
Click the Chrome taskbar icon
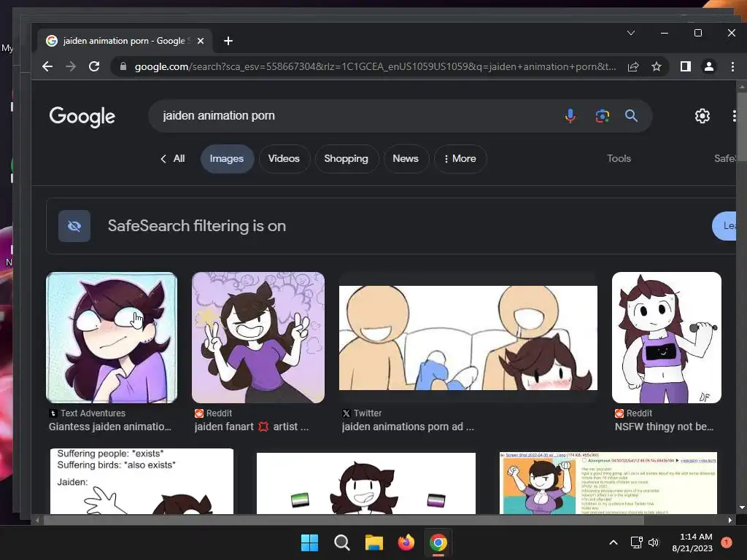point(438,542)
